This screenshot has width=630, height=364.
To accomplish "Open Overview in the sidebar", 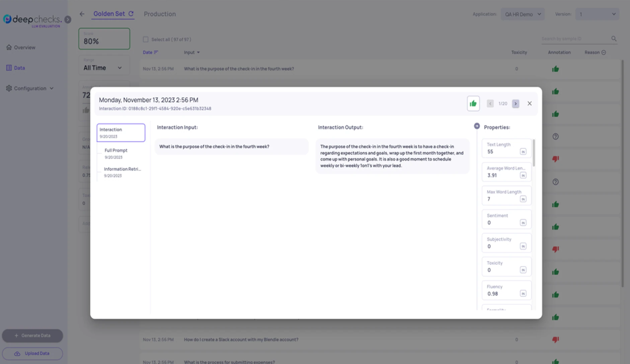I will [21, 48].
